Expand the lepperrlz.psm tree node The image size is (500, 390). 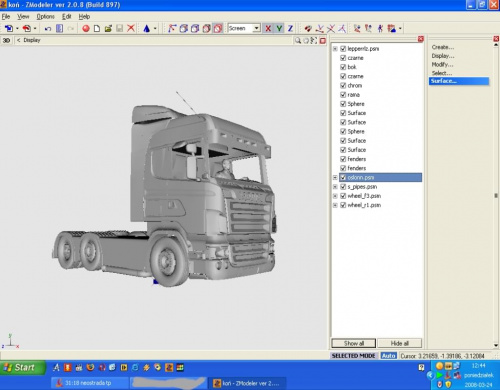[x=335, y=49]
